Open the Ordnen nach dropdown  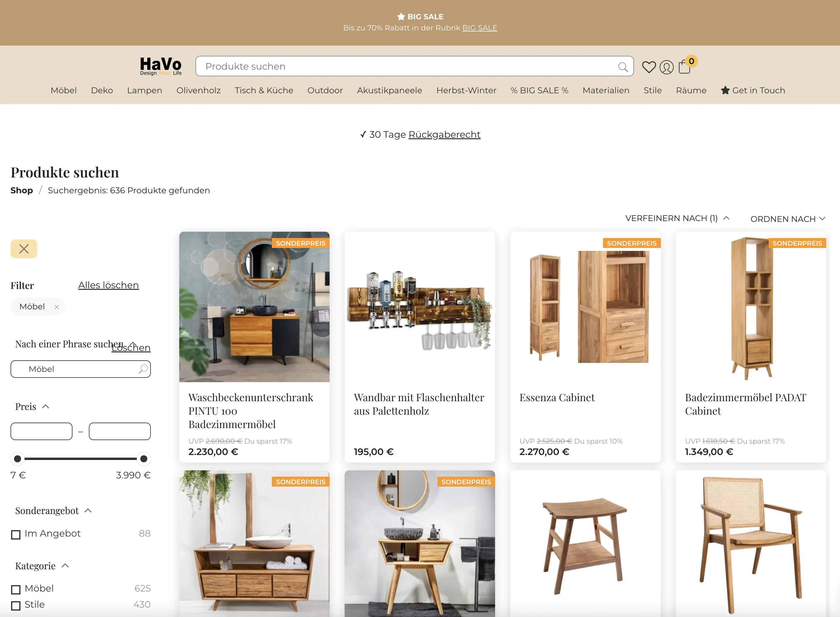[x=787, y=219]
